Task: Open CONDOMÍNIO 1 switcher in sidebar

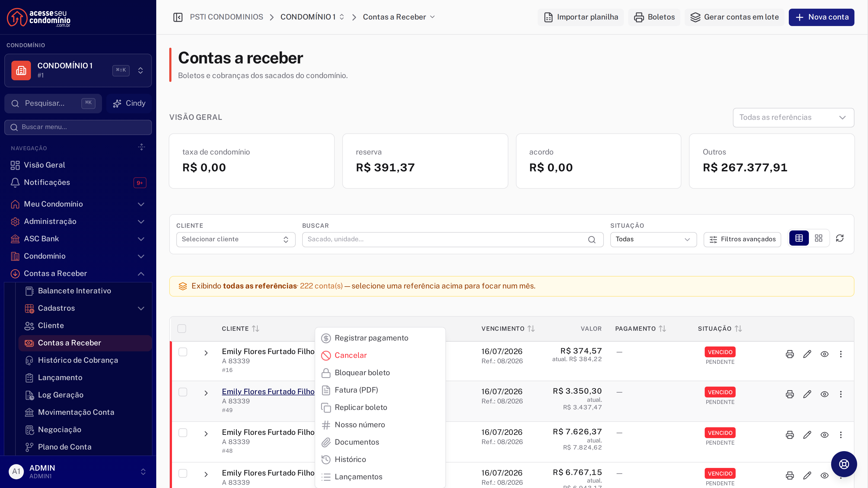Action: pos(78,70)
